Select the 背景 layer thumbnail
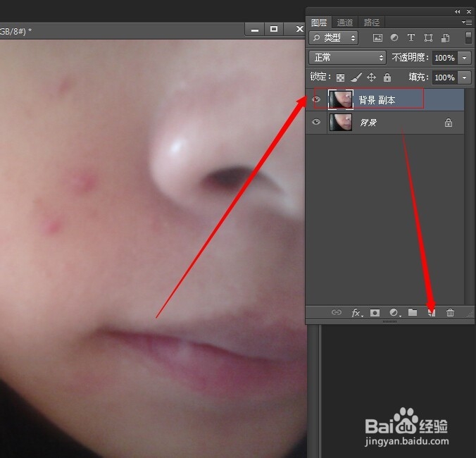 click(341, 123)
